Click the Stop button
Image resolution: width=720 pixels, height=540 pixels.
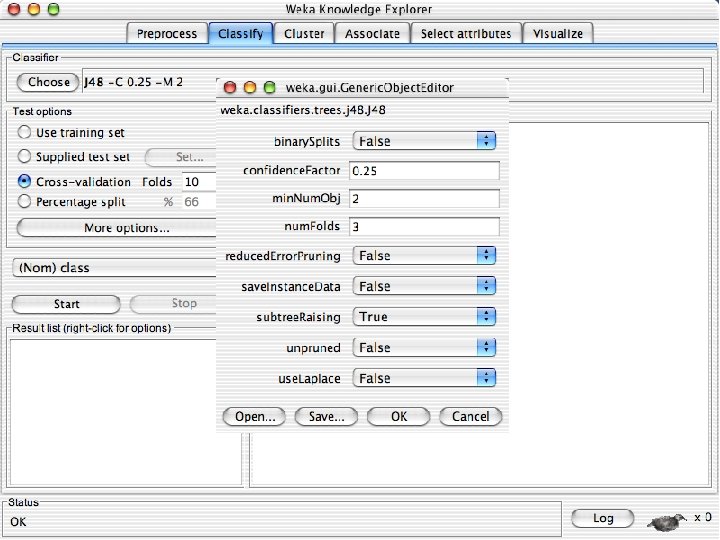pos(173,304)
